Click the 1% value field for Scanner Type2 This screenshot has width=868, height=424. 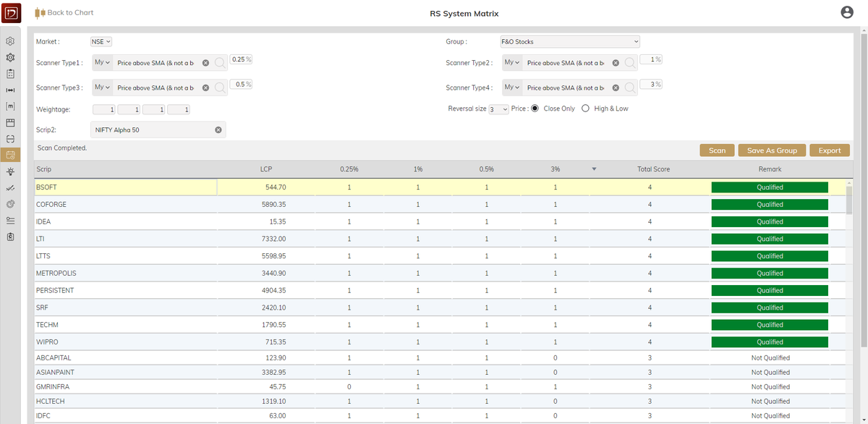point(651,59)
